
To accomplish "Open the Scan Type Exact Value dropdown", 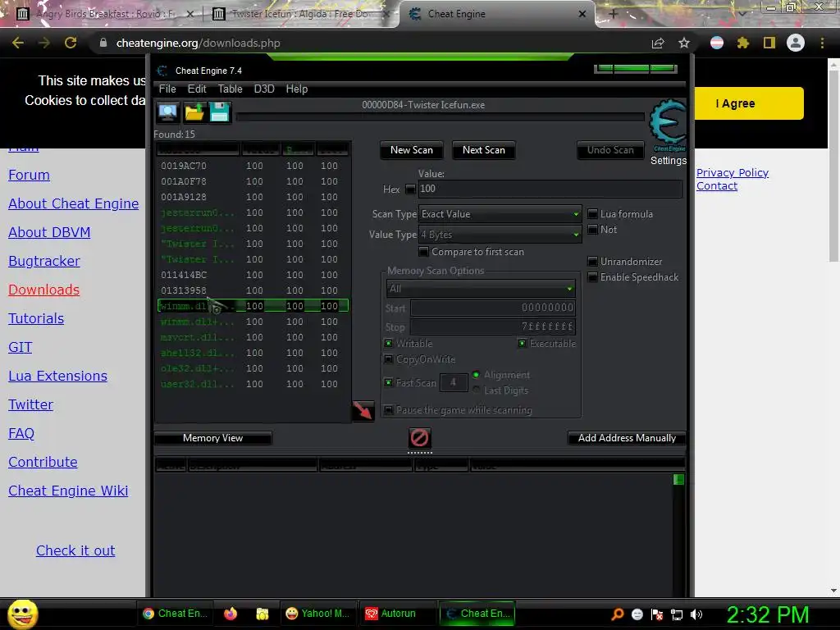I will click(x=500, y=214).
